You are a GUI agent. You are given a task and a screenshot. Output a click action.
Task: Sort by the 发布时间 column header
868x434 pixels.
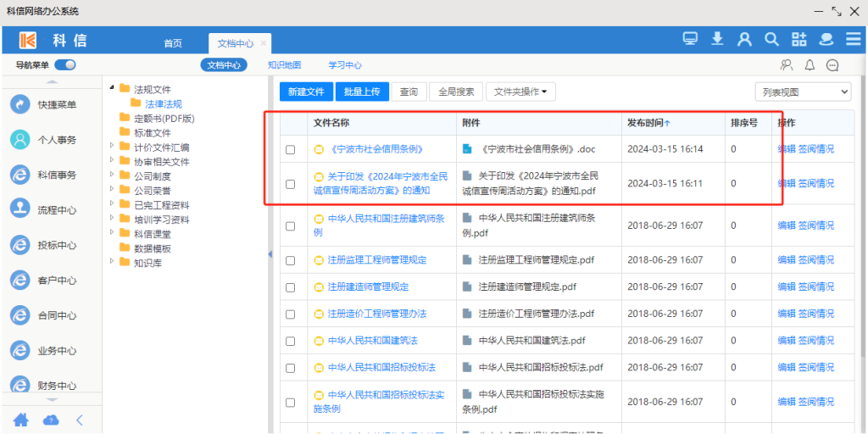coord(648,123)
